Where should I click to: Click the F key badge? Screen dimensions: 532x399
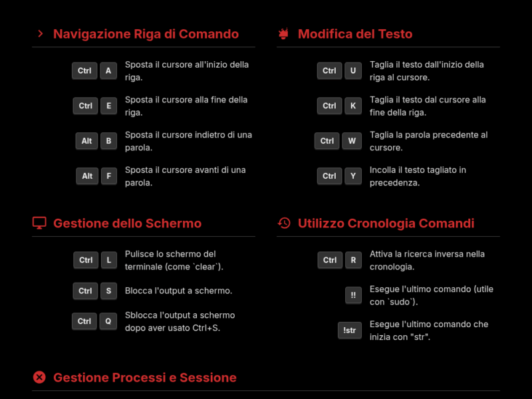point(108,176)
